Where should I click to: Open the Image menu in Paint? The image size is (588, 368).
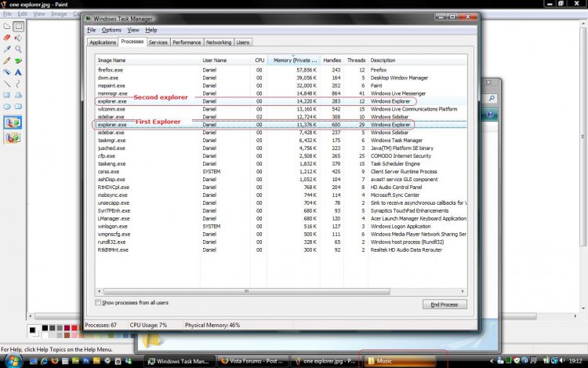pos(59,14)
